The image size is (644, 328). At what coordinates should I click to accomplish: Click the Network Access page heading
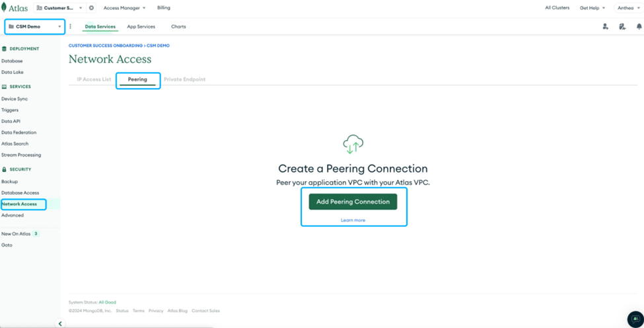pyautogui.click(x=110, y=60)
